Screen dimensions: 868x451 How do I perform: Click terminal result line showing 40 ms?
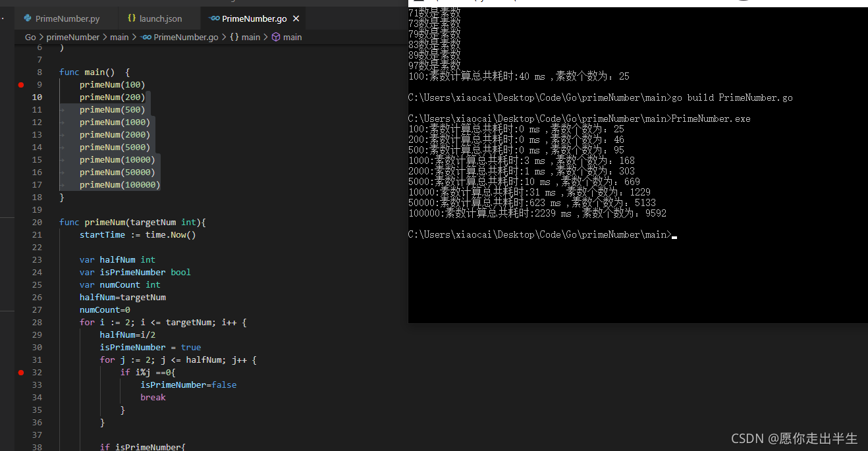(x=519, y=76)
